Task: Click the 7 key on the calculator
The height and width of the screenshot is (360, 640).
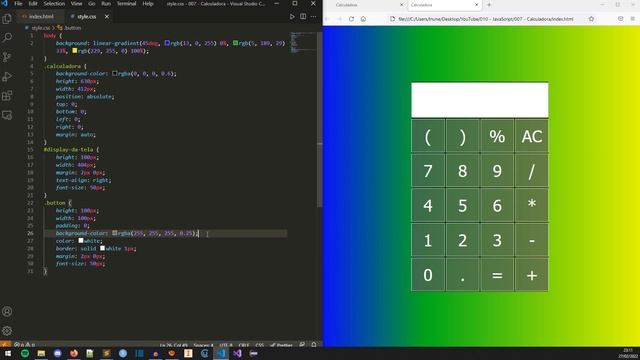Action: (x=428, y=171)
